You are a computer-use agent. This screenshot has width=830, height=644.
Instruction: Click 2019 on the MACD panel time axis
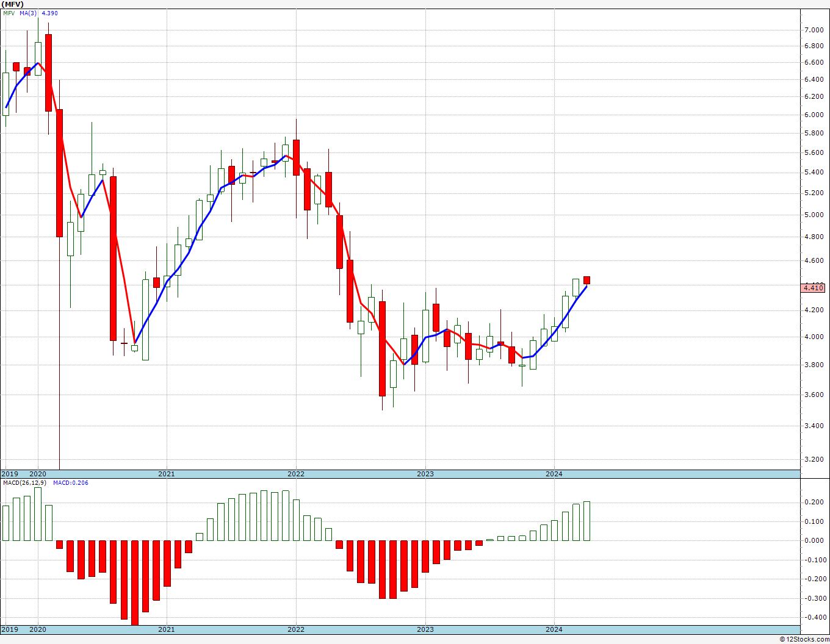click(9, 629)
